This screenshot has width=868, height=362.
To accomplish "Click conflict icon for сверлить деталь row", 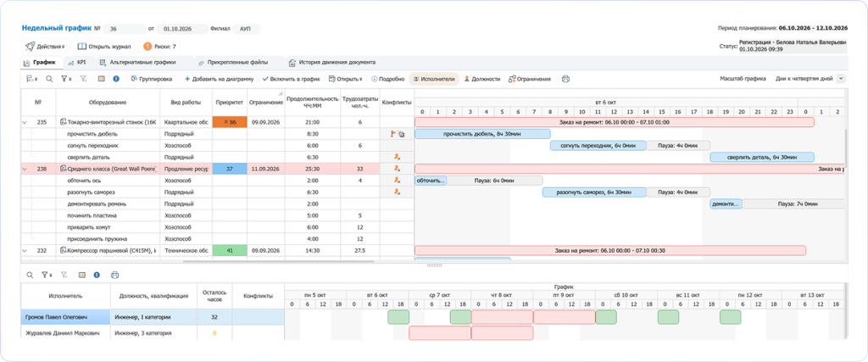I will tap(397, 157).
